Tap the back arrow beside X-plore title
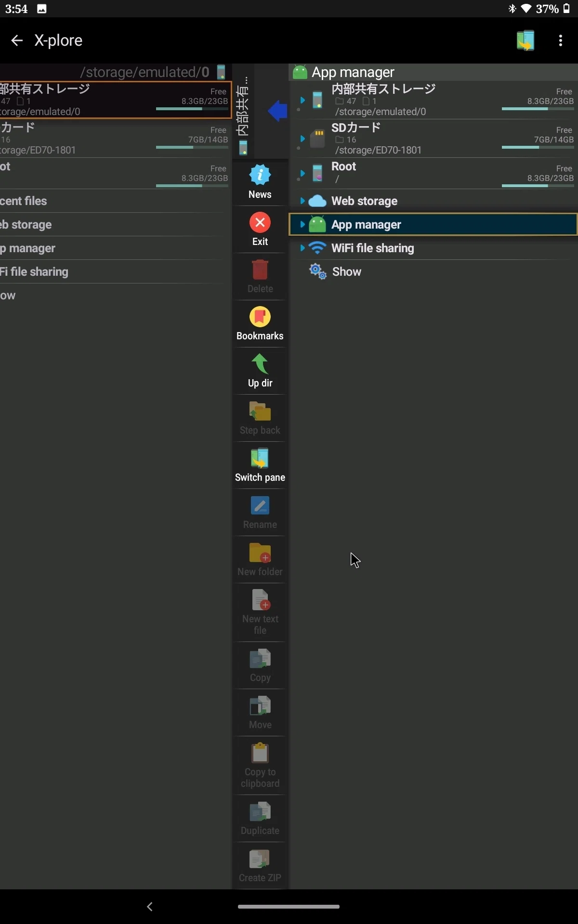This screenshot has width=578, height=924. pyautogui.click(x=17, y=40)
